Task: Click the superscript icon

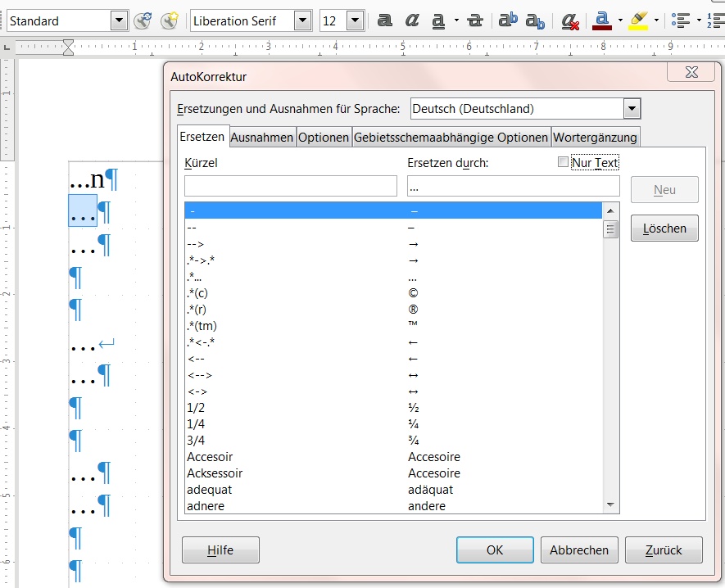Action: coord(509,20)
